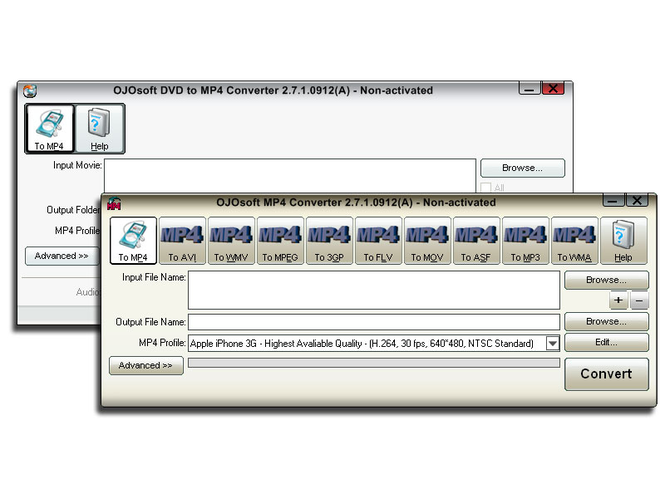Browse for the input file name
Screen dimensions: 665x498
tap(606, 280)
